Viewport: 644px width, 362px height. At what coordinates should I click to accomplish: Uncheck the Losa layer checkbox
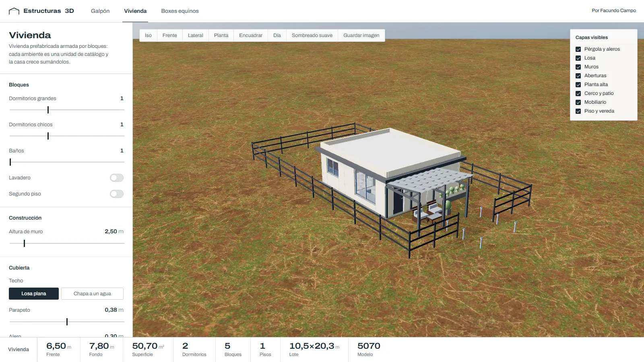point(578,58)
